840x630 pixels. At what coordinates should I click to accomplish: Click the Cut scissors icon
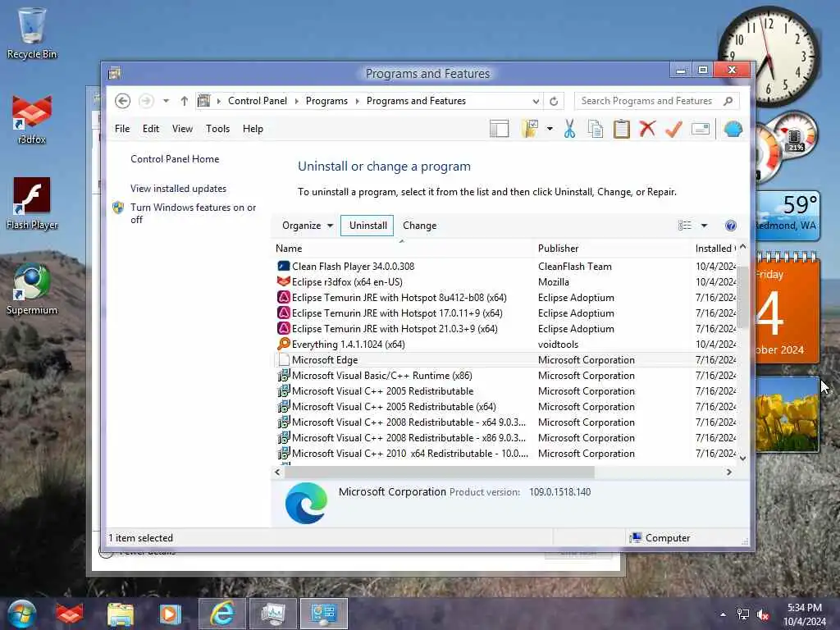[569, 129]
